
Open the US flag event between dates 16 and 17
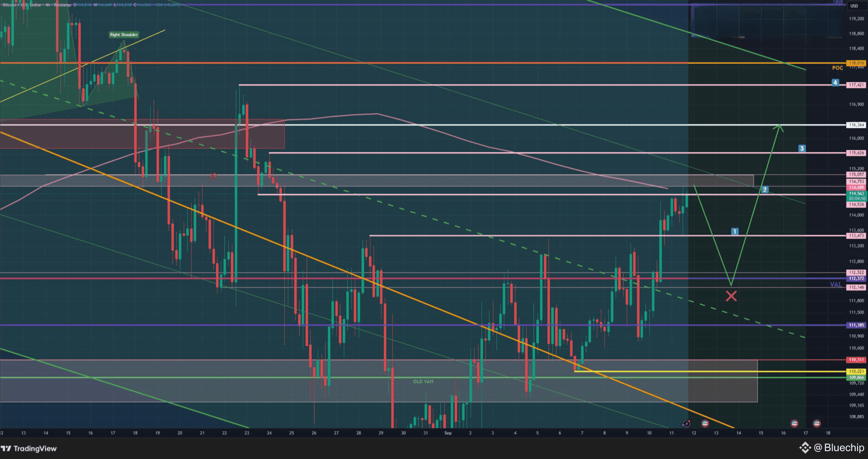point(794,424)
